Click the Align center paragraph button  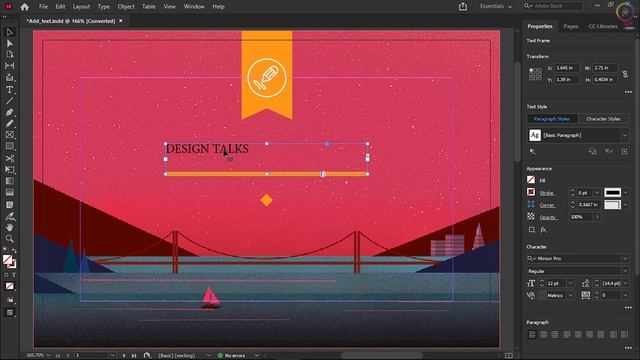[x=543, y=335]
